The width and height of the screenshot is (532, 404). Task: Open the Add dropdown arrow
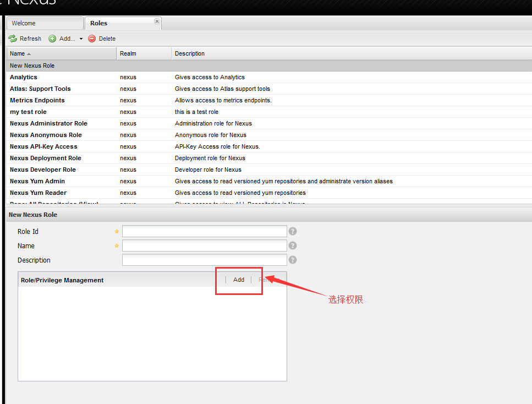[x=81, y=39]
